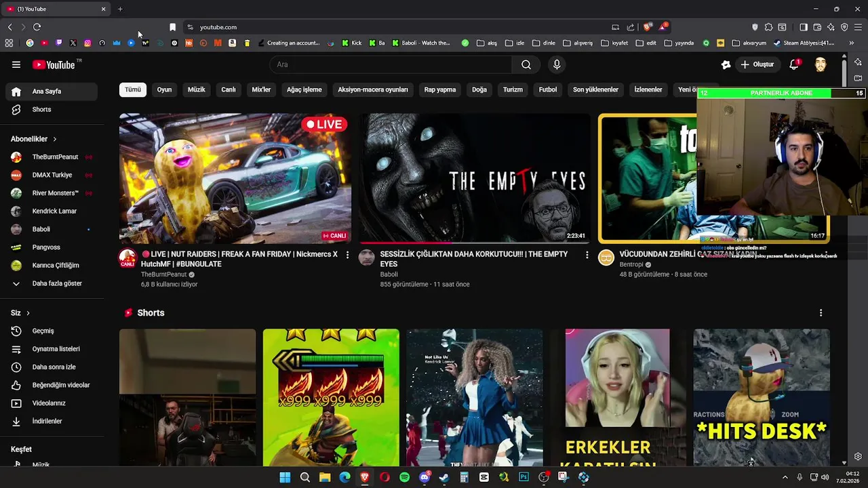Go back with browser back arrow
This screenshot has height=488, width=868.
point(9,27)
